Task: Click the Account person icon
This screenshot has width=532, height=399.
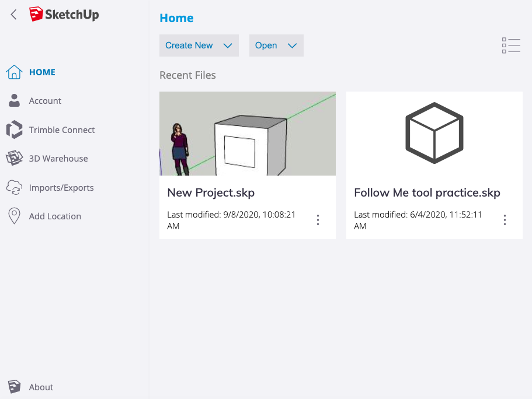Action: click(x=15, y=100)
